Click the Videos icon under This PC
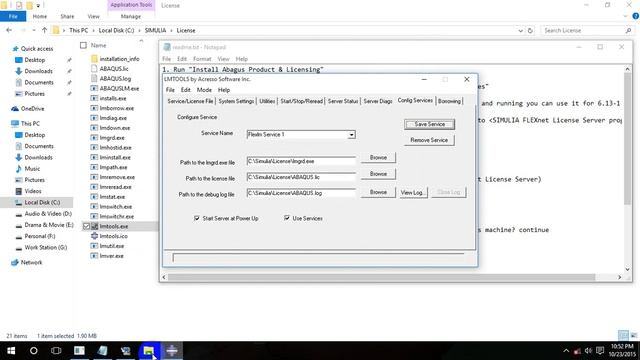 (x=18, y=191)
